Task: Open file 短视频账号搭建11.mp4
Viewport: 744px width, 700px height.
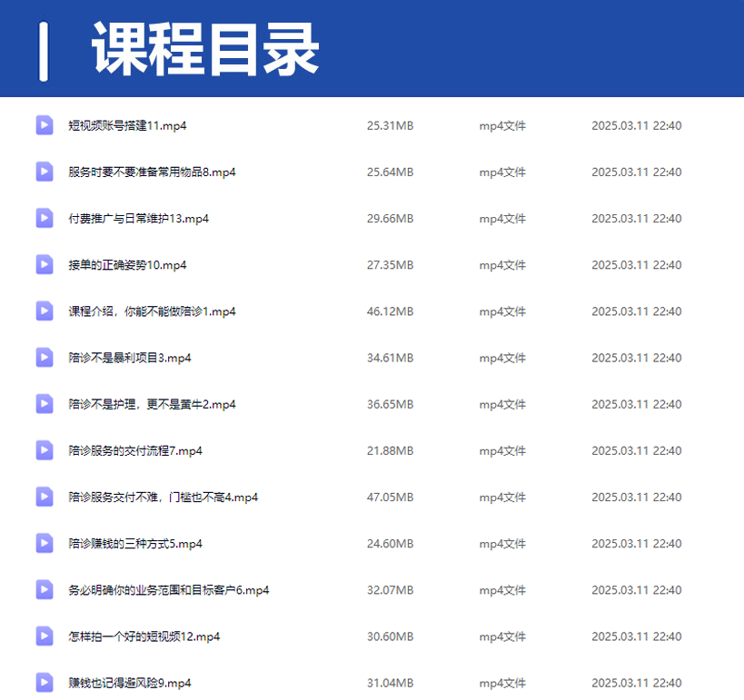Action: (127, 125)
